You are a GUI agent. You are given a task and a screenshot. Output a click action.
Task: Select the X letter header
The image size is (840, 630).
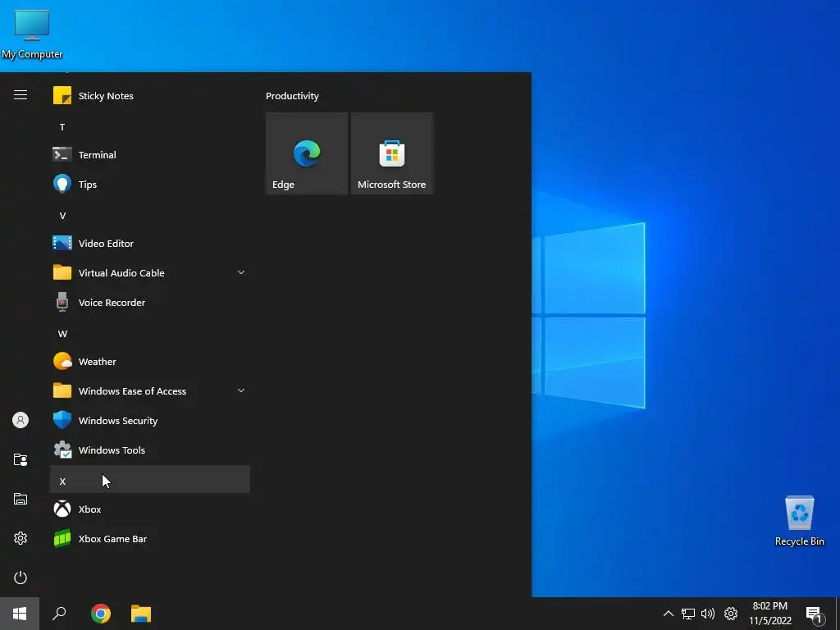pos(150,479)
